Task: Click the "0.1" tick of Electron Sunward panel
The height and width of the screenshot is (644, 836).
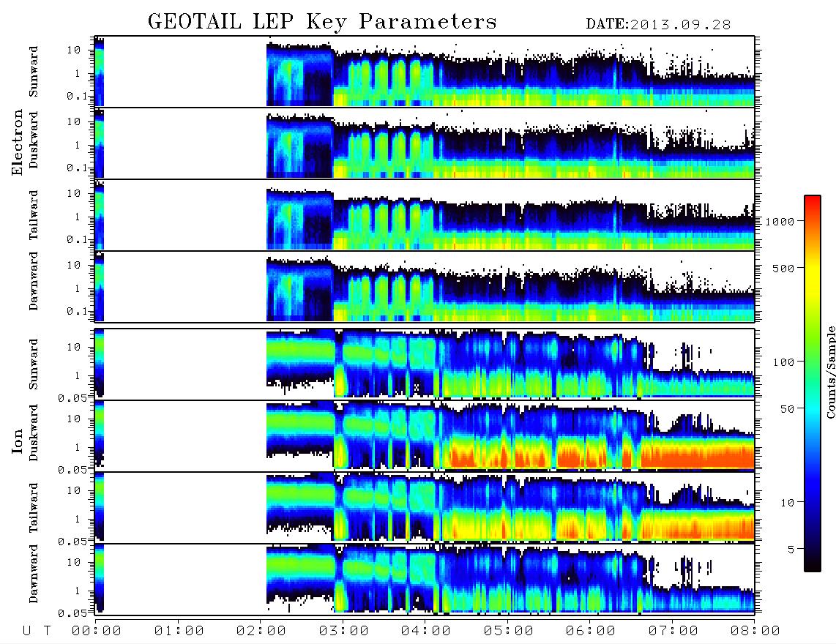Action: coord(77,96)
